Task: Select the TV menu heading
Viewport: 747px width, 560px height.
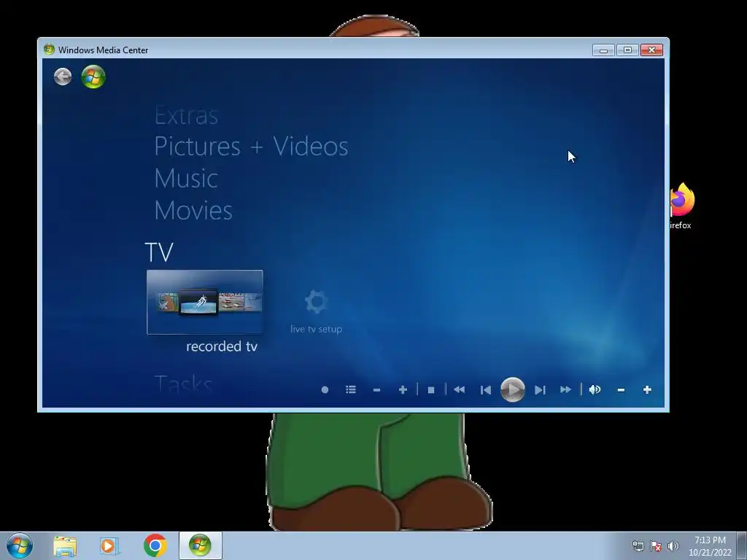Action: 159,252
